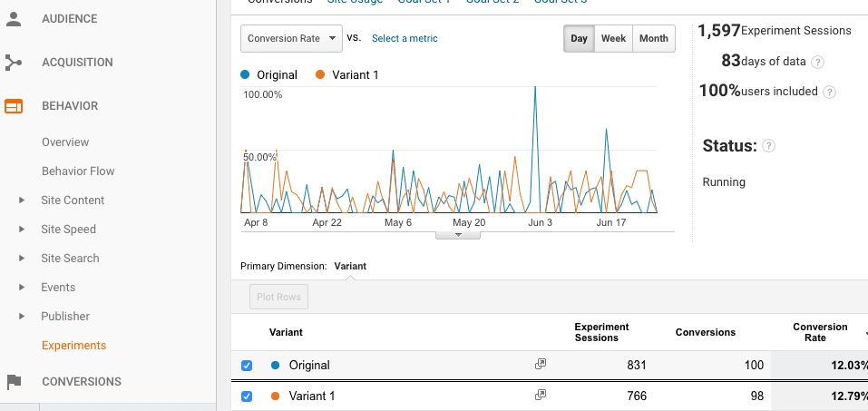
Task: Click the Audience person icon
Action: point(14,19)
